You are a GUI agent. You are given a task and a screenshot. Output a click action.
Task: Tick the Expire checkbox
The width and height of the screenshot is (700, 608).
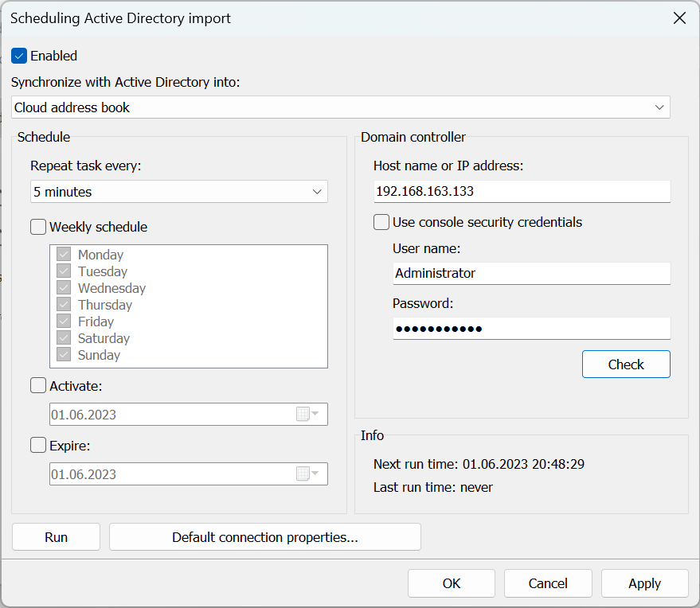[38, 446]
